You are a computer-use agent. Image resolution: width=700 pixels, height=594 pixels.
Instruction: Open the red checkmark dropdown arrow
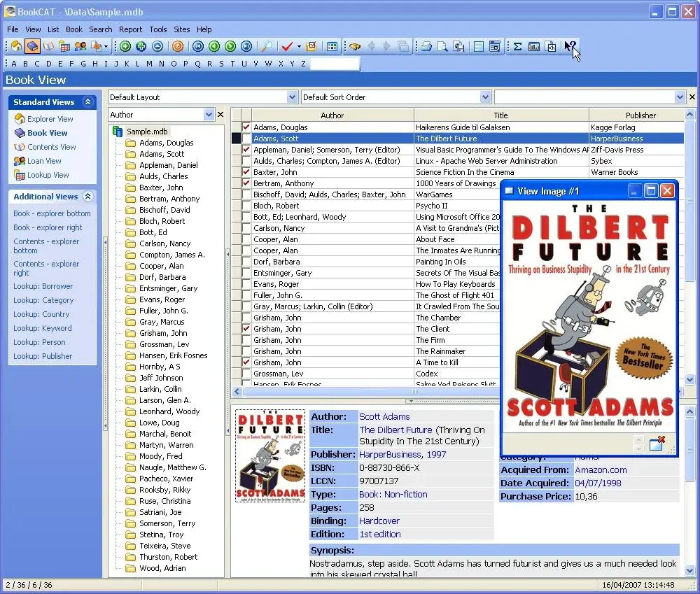click(x=299, y=46)
